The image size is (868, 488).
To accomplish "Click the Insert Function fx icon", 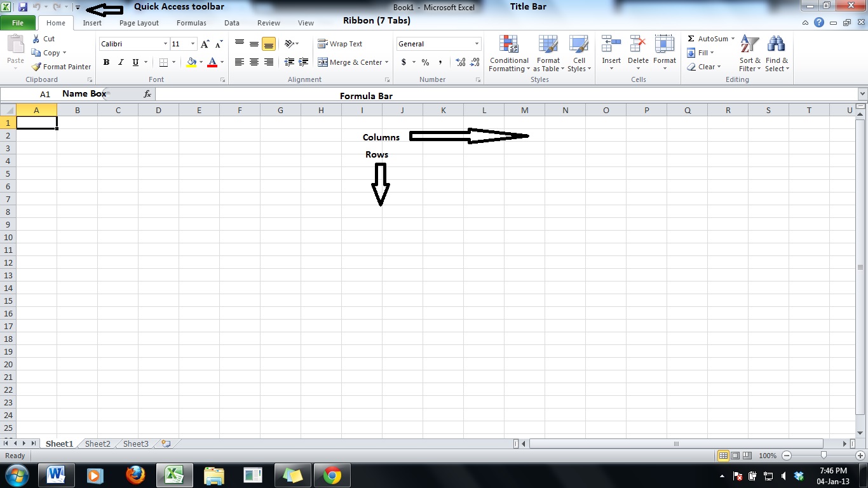I will [x=147, y=94].
